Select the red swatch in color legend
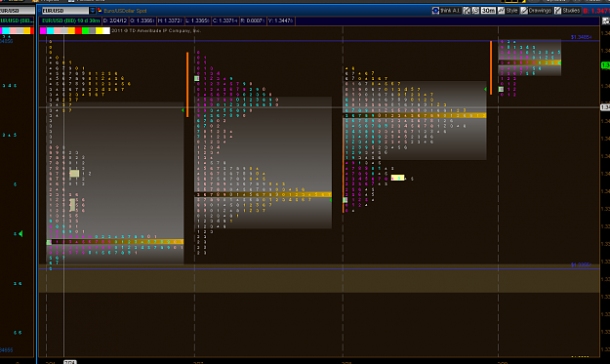Screen dimensions: 610x364 tap(78, 30)
